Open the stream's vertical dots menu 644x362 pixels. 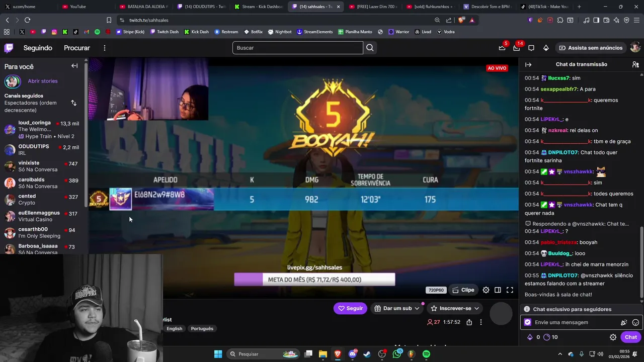tap(481, 322)
